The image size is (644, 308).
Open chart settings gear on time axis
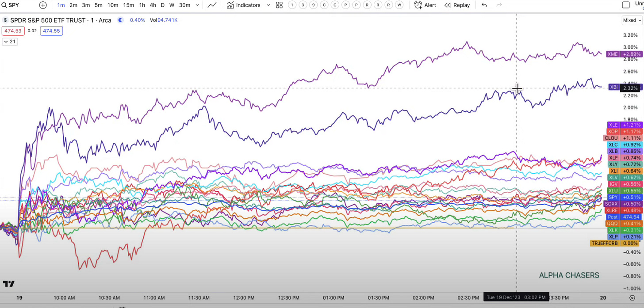[x=633, y=297]
